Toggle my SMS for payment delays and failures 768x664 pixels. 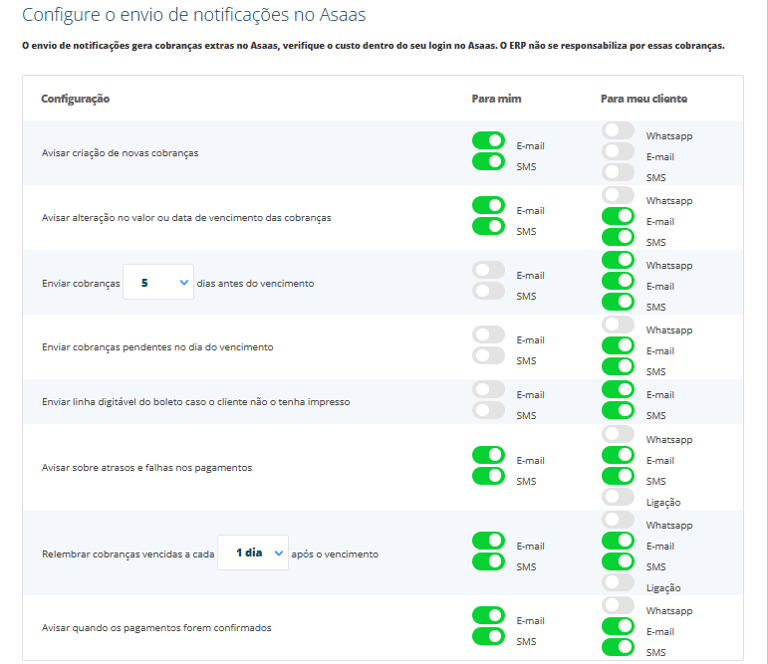pos(488,476)
